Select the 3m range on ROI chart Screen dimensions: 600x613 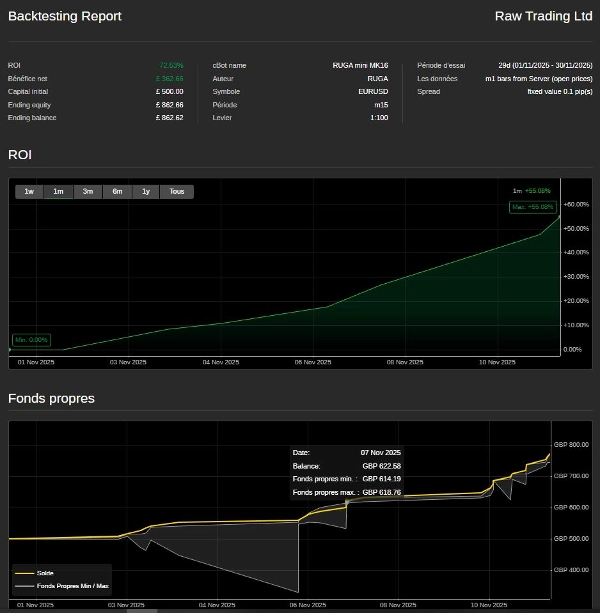(88, 191)
